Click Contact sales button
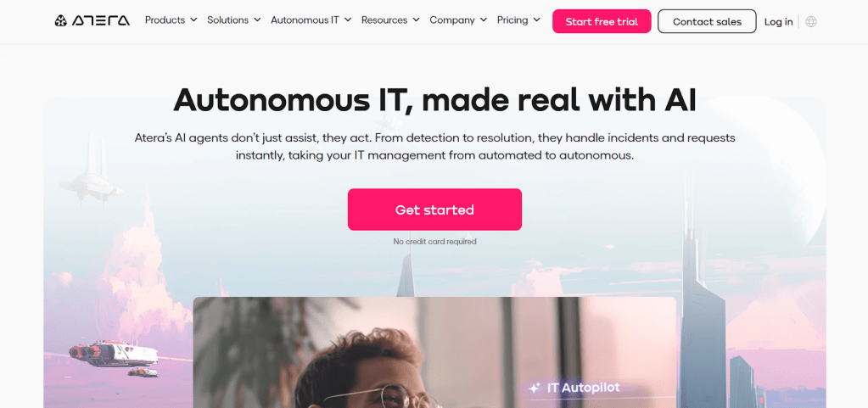868x408 pixels. [707, 21]
